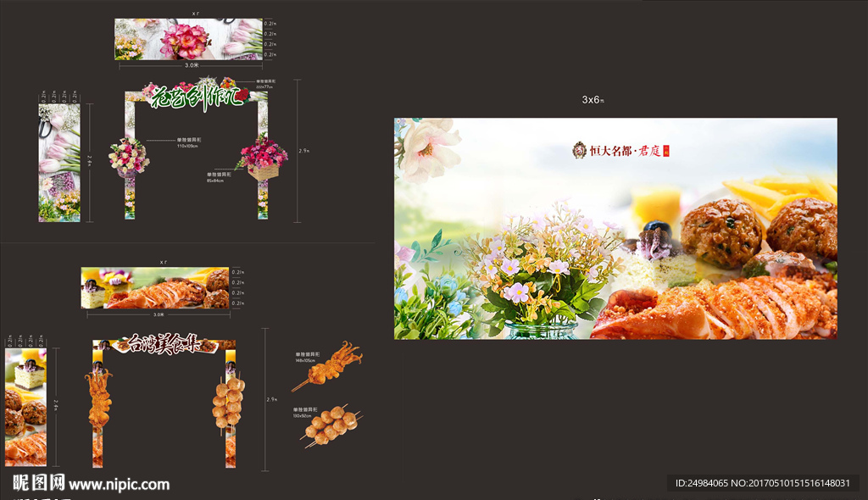Viewport: 868px width, 500px height.
Task: Click the 2.9m height label beside flower arch
Action: 304,151
